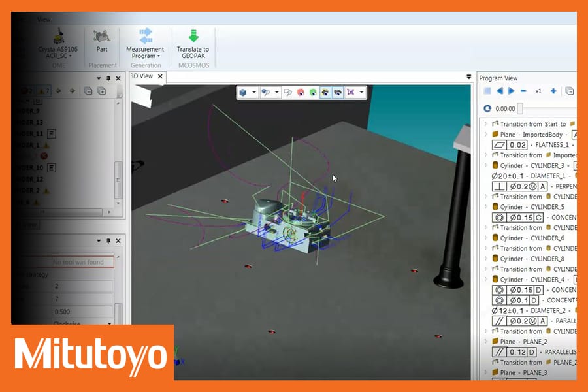
Task: Click the reset time icon beside 0:00:00
Action: click(x=487, y=109)
